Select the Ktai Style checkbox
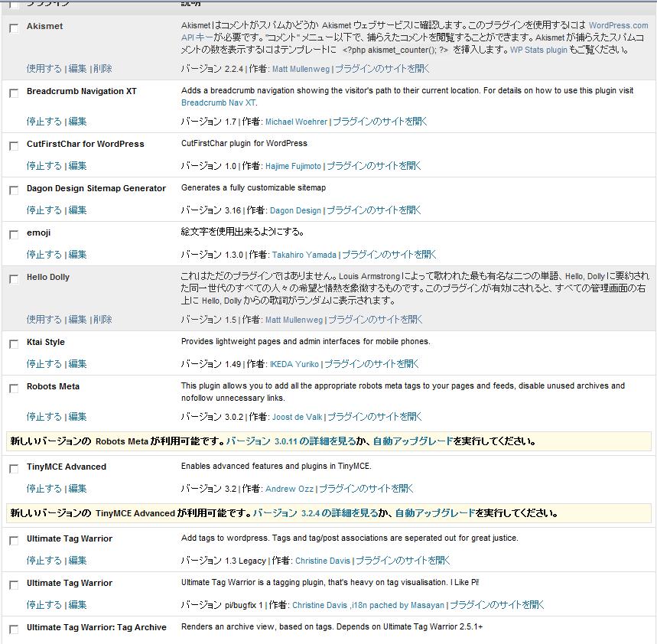Image resolution: width=657 pixels, height=644 pixels. click(14, 344)
